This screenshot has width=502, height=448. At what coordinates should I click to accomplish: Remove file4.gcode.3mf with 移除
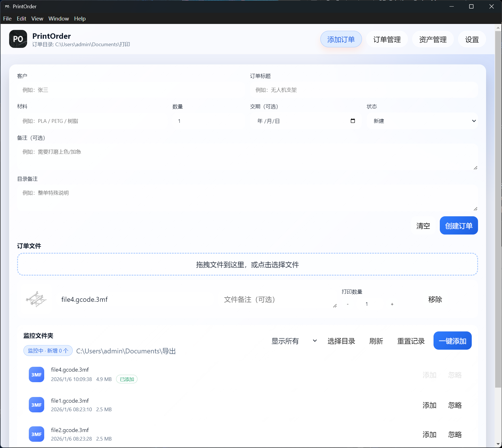(x=435, y=299)
